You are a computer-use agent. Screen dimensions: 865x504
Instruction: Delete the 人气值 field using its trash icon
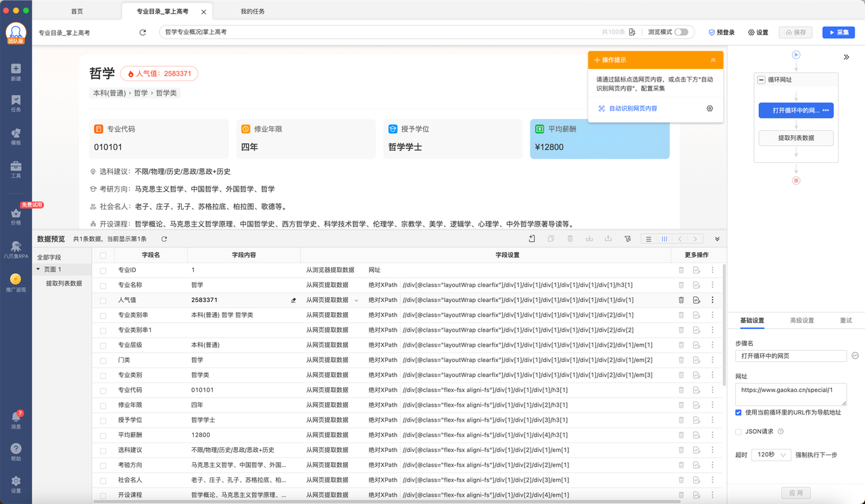click(681, 300)
